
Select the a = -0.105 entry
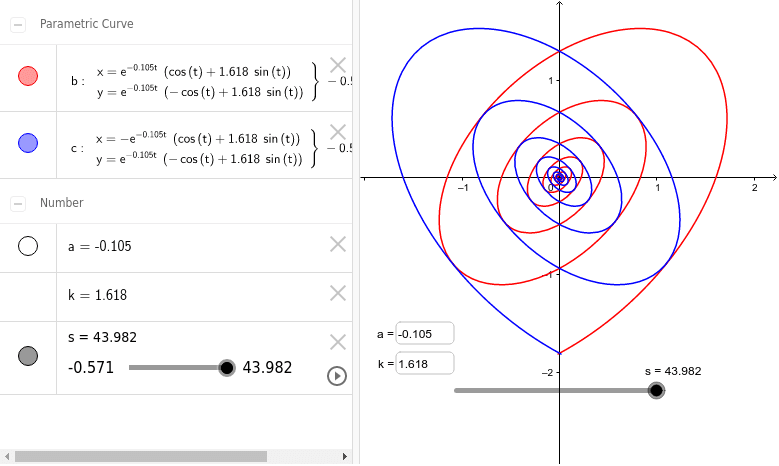[x=100, y=246]
